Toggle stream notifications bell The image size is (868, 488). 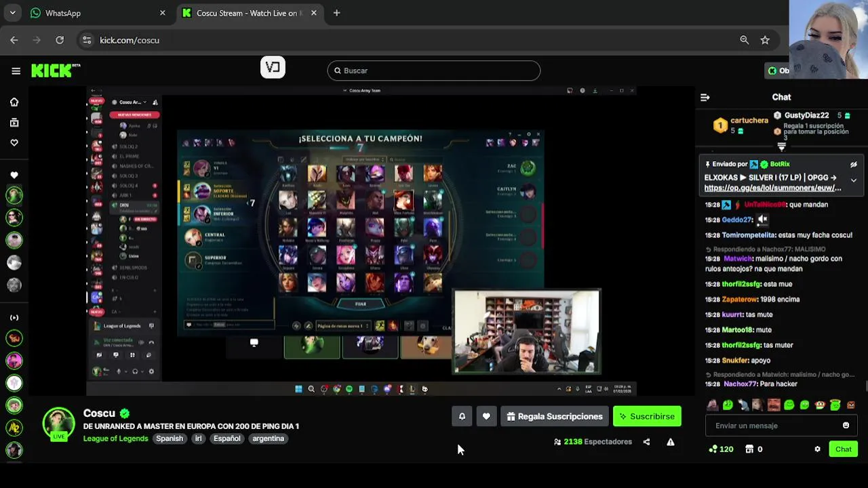462,416
